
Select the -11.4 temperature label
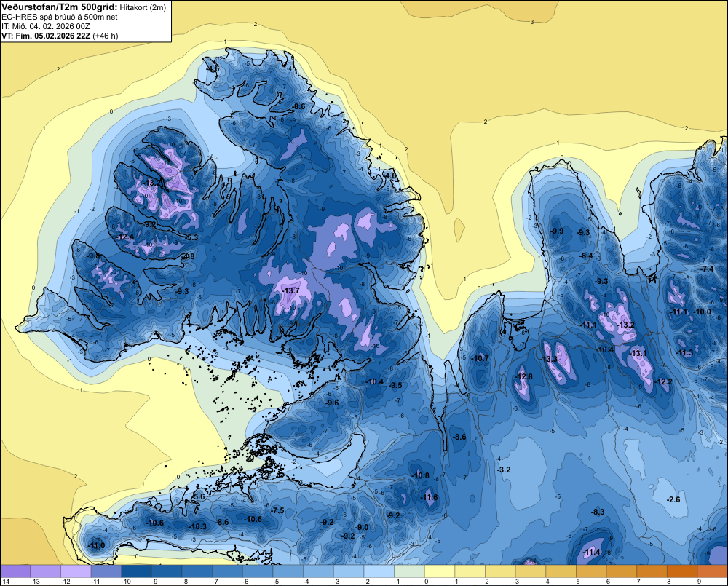pyautogui.click(x=592, y=552)
